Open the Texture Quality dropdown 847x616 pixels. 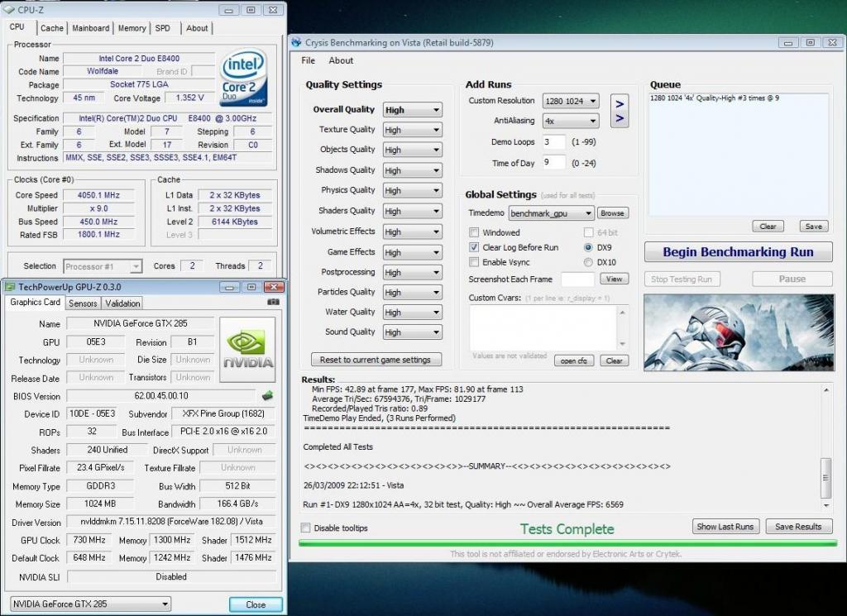(412, 130)
